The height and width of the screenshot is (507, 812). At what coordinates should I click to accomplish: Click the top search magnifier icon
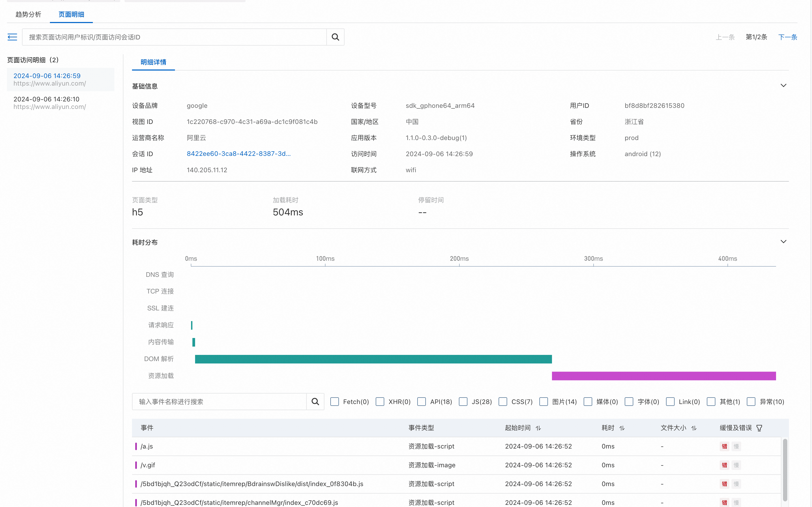pyautogui.click(x=335, y=37)
